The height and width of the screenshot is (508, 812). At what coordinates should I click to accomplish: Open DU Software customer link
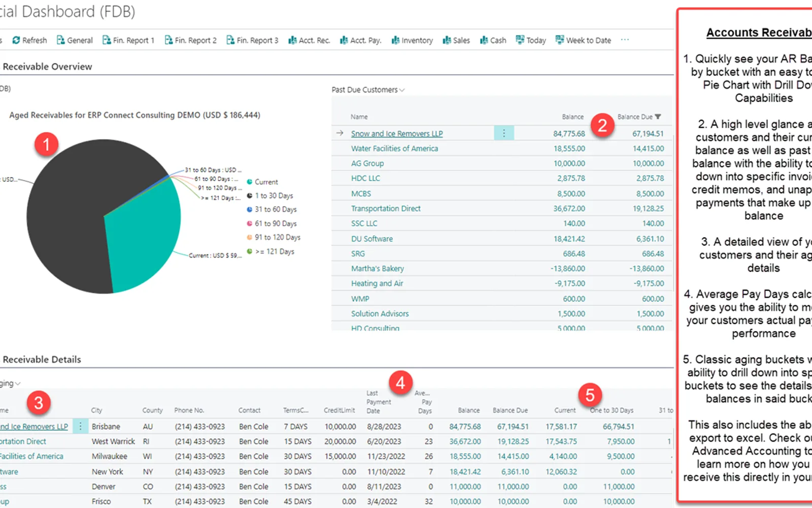tap(372, 238)
